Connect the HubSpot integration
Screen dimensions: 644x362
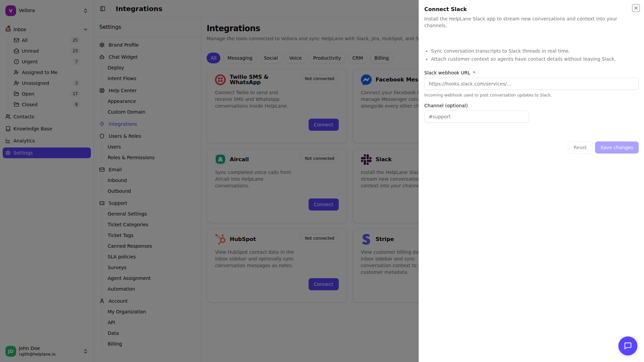pyautogui.click(x=324, y=284)
